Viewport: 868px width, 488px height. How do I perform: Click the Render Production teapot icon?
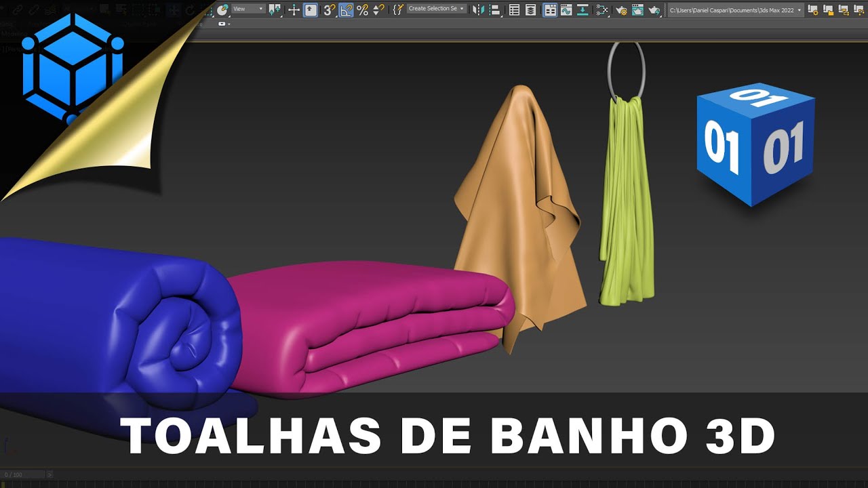[x=654, y=9]
